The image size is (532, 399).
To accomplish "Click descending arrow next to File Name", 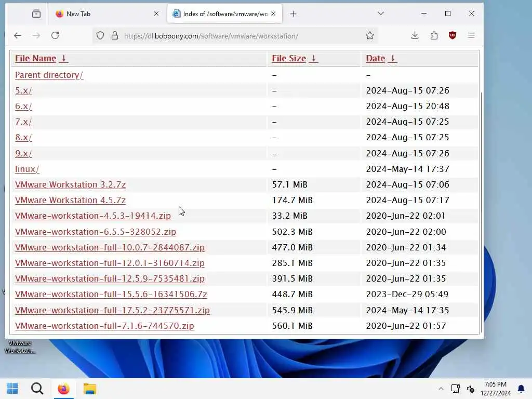I will (64, 58).
